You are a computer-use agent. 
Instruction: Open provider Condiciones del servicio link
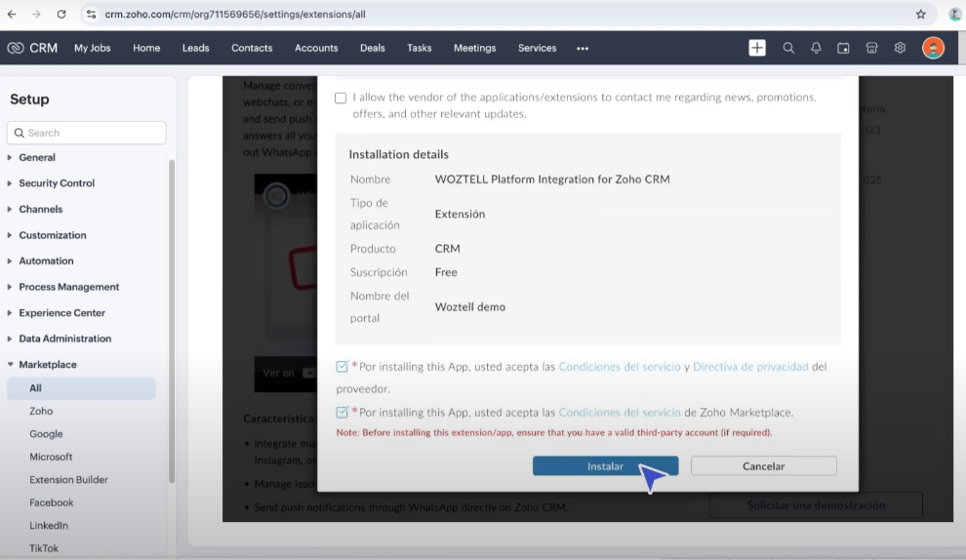620,367
